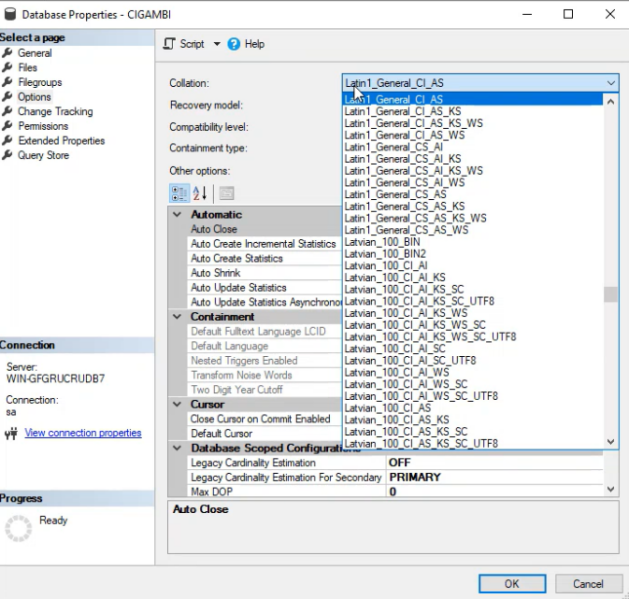The image size is (629, 599).
Task: Click the wrench icon beside Permissions
Action: point(7,126)
